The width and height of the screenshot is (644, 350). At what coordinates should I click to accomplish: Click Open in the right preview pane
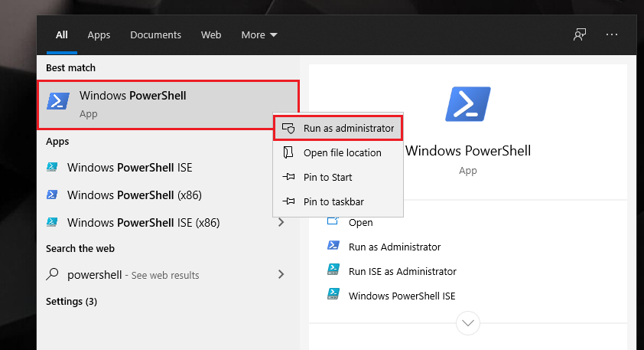pos(360,222)
